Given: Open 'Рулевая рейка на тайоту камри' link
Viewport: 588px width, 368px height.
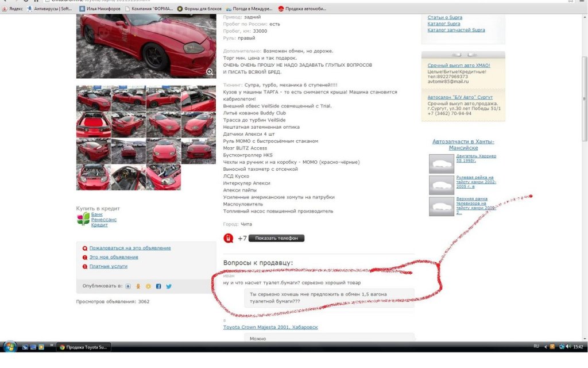Looking at the screenshot, I should click(476, 182).
